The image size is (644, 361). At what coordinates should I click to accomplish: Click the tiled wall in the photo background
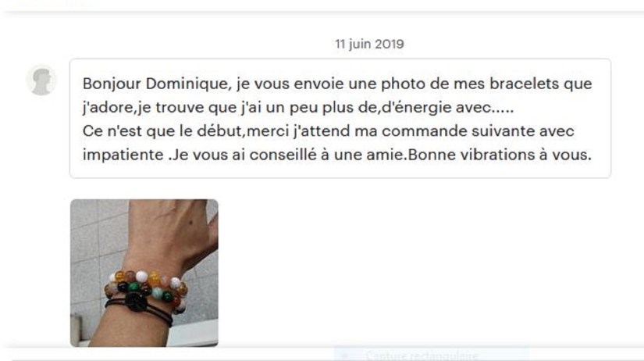95,247
